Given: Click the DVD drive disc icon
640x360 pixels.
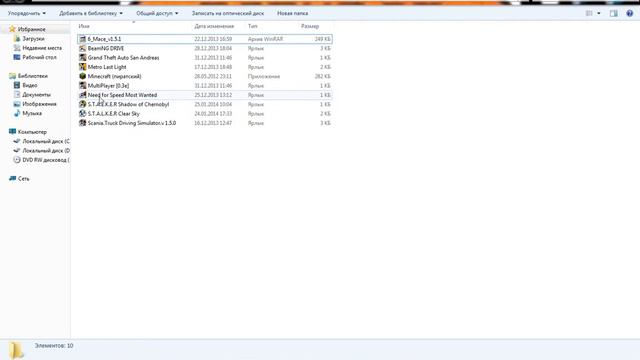Looking at the screenshot, I should point(17,160).
